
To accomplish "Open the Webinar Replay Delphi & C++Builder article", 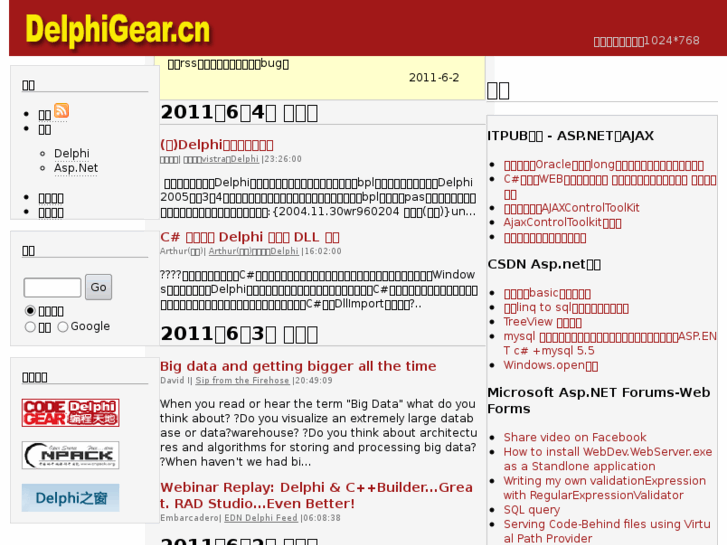I will [317, 495].
